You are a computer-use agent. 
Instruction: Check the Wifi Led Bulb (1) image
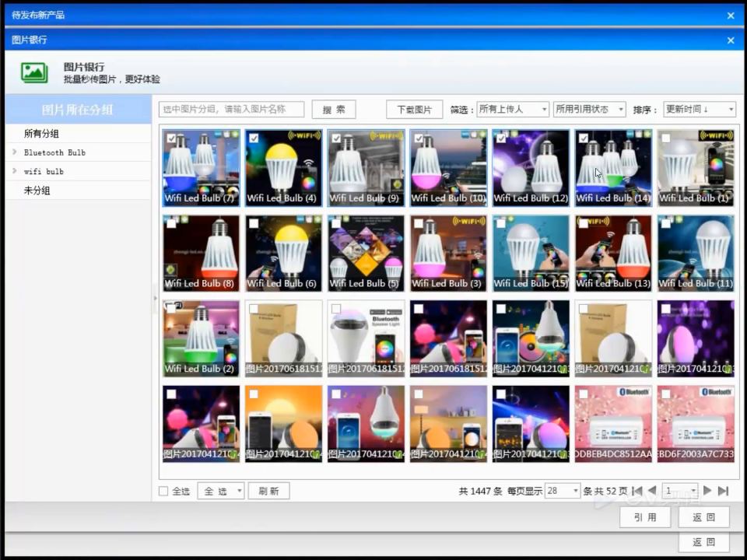point(666,138)
